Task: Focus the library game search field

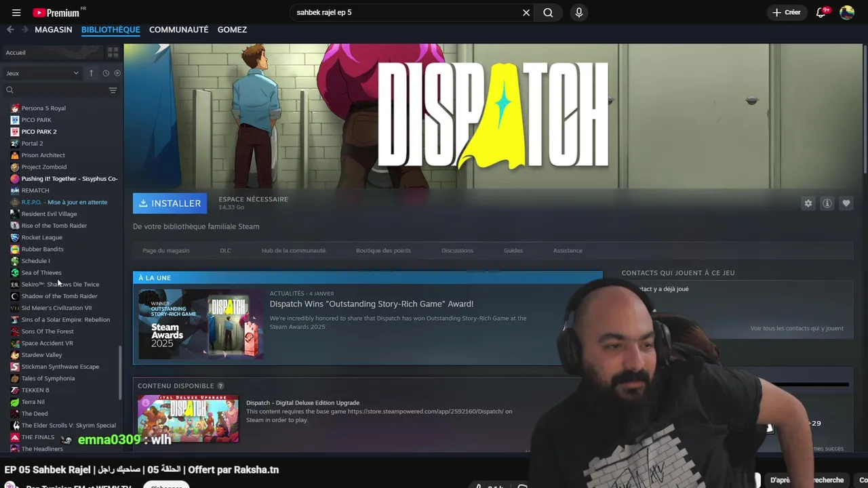Action: click(54, 90)
